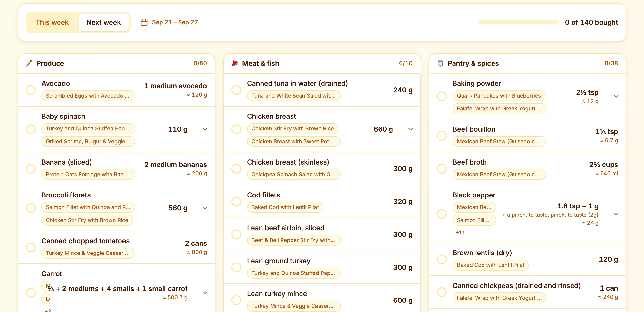Expand the Carrot quantity breakdown
This screenshot has width=644, height=312.
(x=205, y=292)
